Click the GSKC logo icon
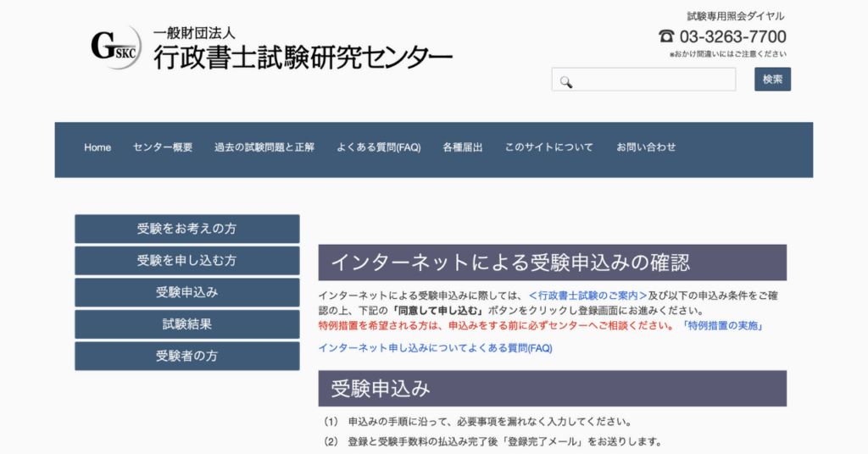Screen dimensions: 868x454 (x=116, y=47)
